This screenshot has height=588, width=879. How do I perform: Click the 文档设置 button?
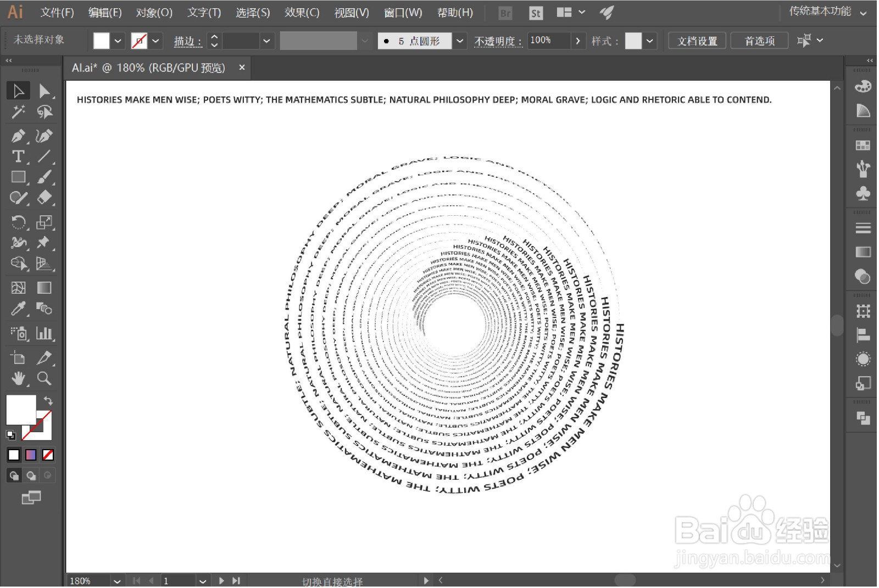[697, 41]
